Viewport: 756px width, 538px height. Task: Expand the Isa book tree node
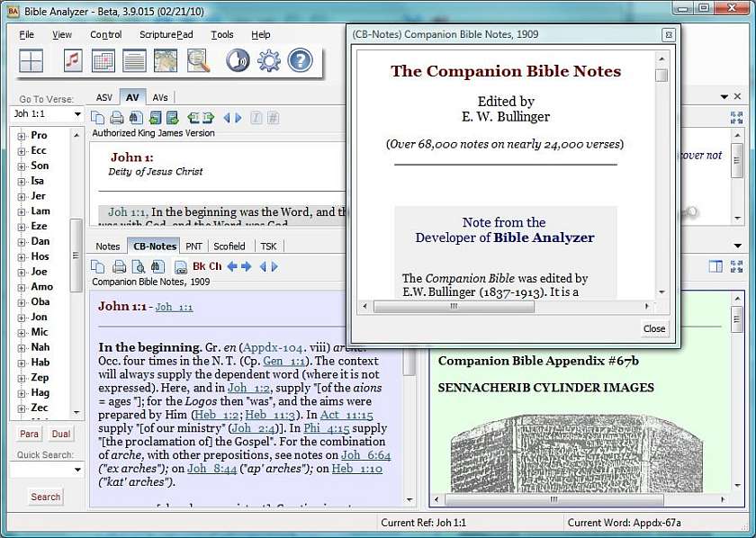tap(22, 181)
